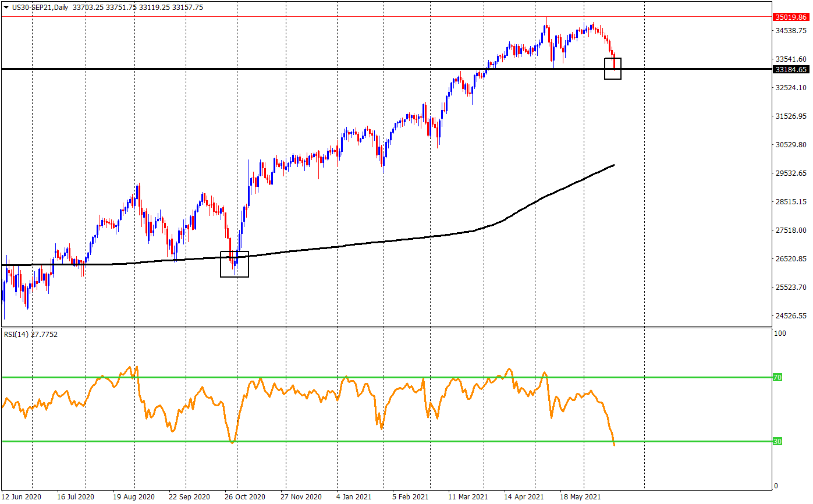
Task: Click the RSI scale value 0
Action: point(777,486)
